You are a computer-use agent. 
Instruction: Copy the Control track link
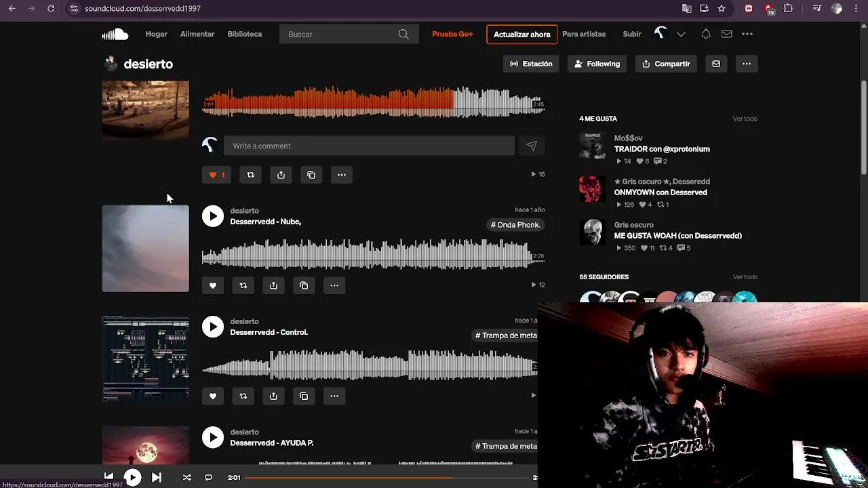pos(304,396)
